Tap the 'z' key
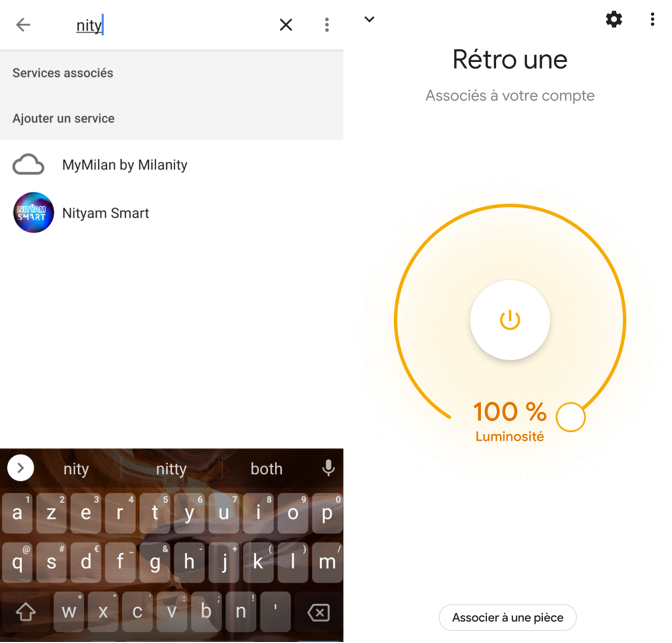This screenshot has width=672, height=643. pos(51,513)
